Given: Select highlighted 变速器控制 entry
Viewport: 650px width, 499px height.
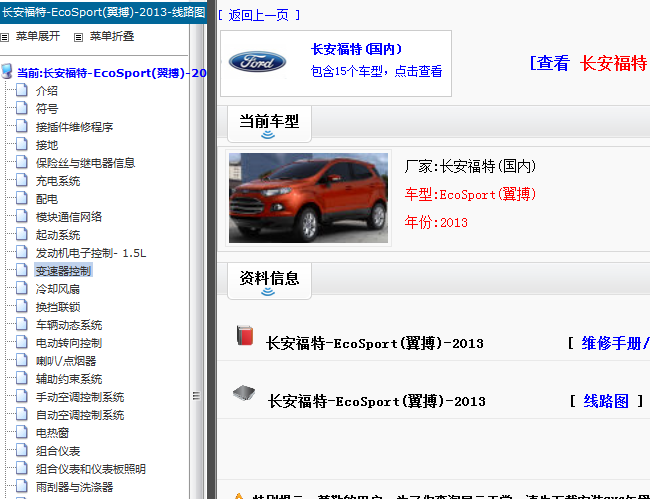Looking at the screenshot, I should click(63, 271).
